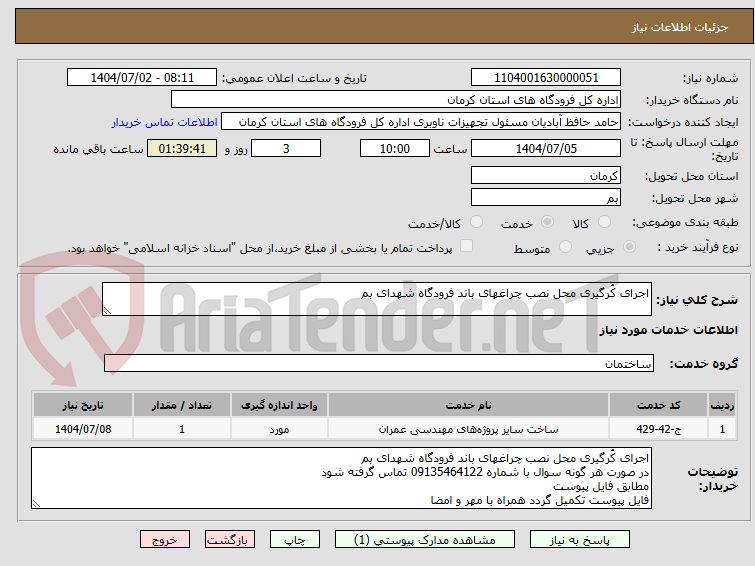Click the unit cell مورد

pos(279,429)
